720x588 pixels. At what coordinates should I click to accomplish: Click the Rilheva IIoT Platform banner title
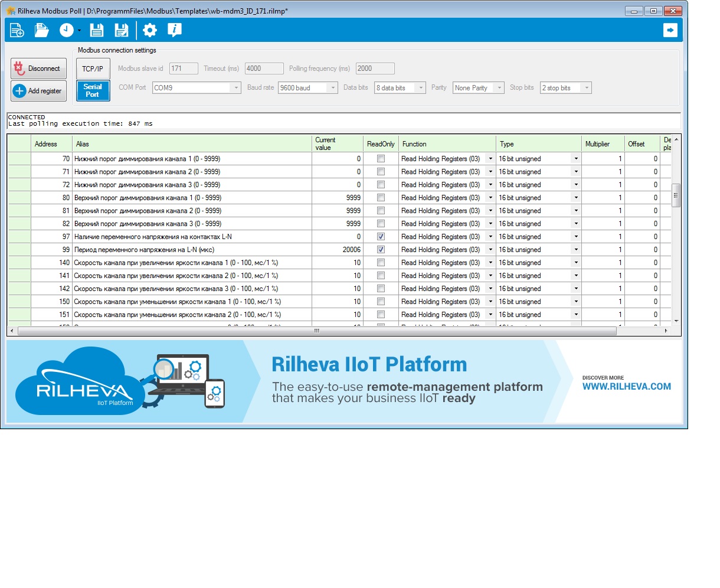point(369,364)
